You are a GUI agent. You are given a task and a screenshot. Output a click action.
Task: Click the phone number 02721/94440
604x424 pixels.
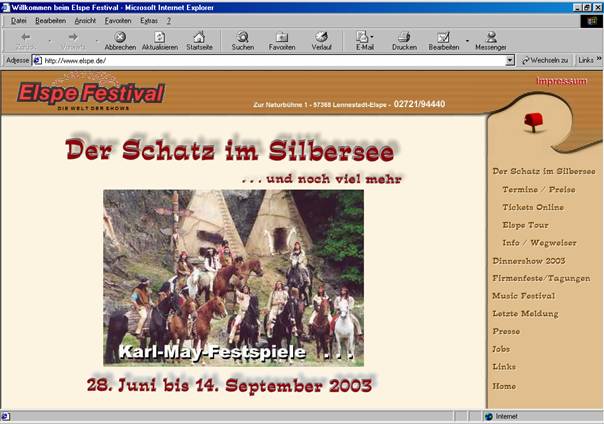pyautogui.click(x=419, y=104)
